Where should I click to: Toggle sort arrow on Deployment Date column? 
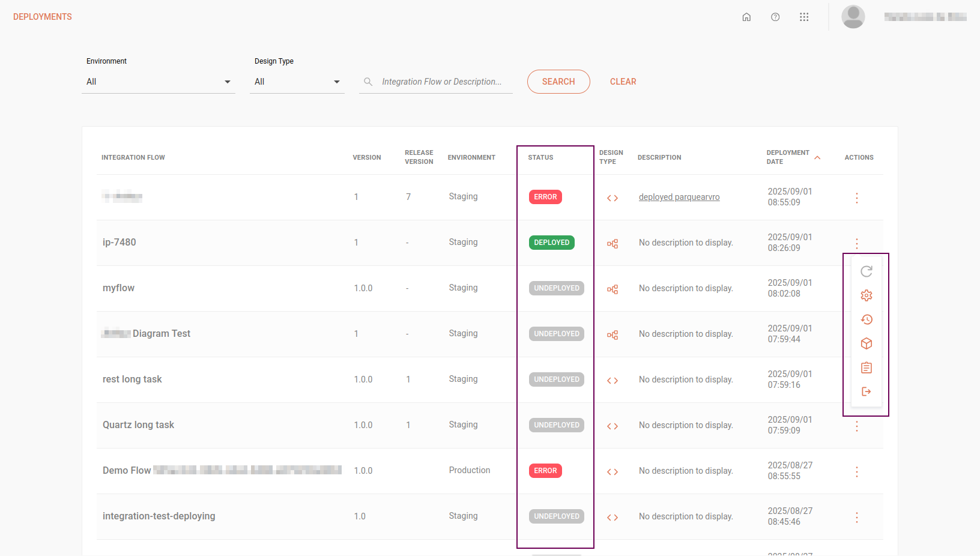point(817,157)
